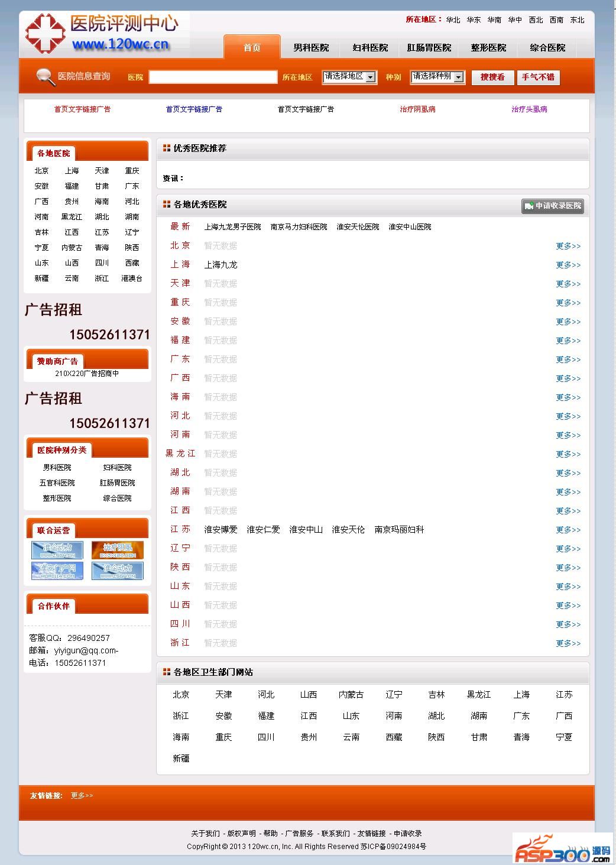Open the 南京玛丽妇科 link
616x865 pixels.
click(x=400, y=530)
